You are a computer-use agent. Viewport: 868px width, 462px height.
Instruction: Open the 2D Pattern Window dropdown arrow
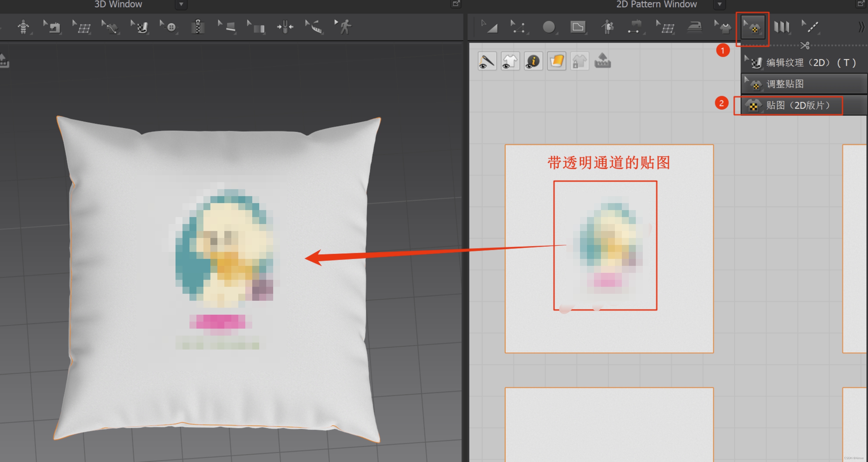(x=720, y=4)
